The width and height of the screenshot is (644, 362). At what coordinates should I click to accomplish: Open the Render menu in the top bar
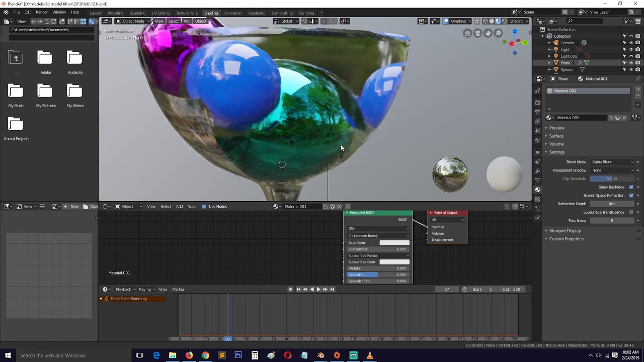click(42, 12)
